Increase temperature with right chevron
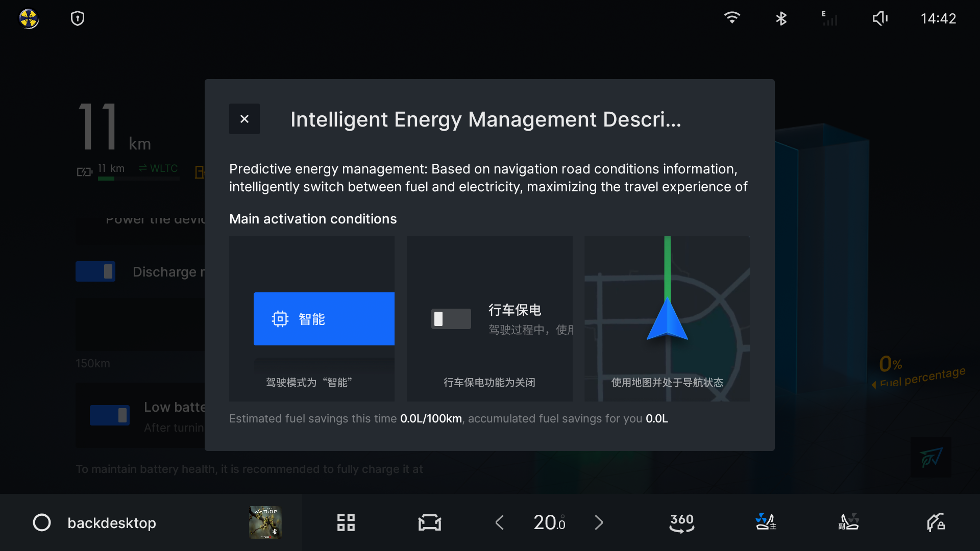Screen dimensions: 980x551 click(599, 522)
